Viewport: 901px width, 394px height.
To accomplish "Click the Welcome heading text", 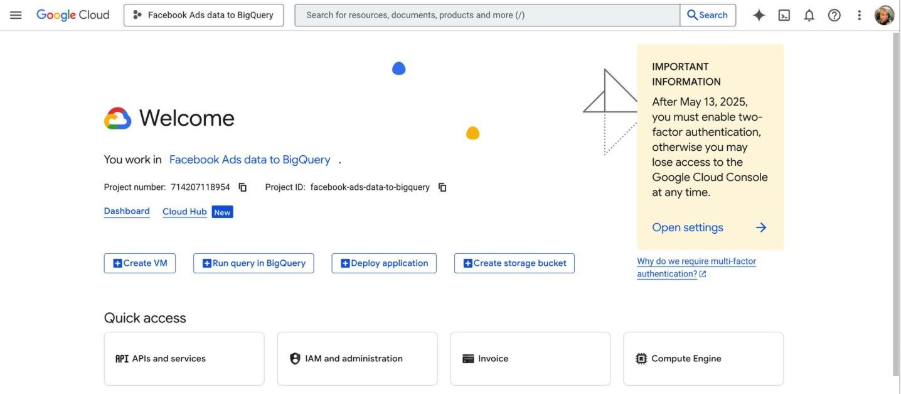I will pyautogui.click(x=187, y=118).
